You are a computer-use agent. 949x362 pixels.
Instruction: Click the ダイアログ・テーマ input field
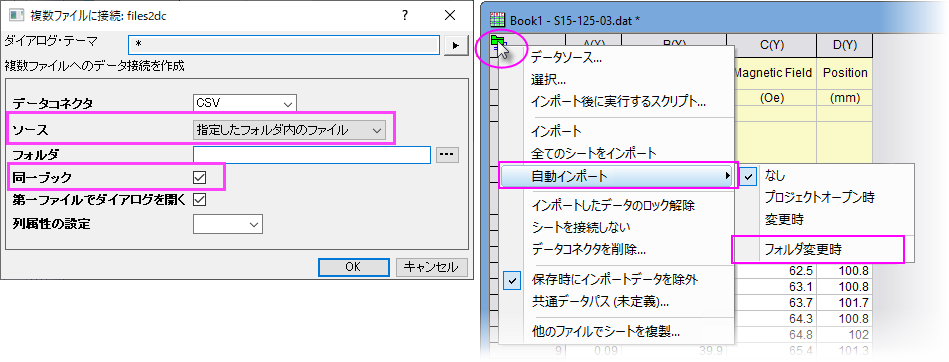(284, 45)
